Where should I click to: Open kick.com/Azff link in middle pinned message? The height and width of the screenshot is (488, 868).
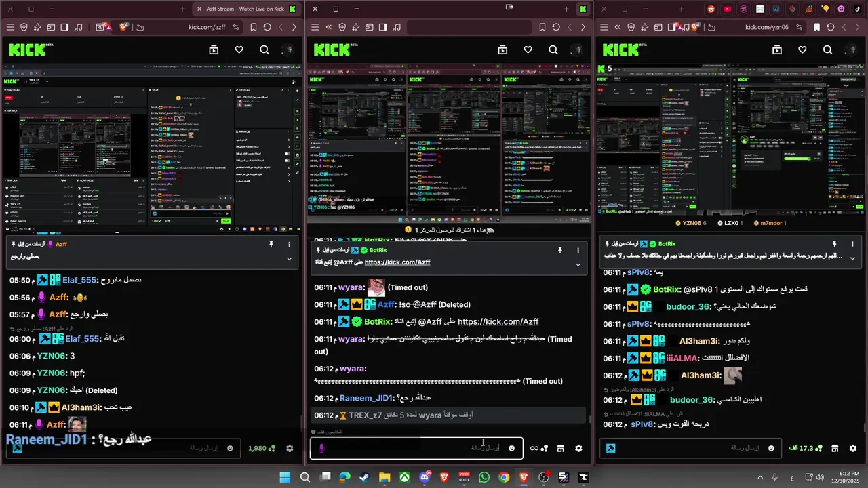(397, 262)
